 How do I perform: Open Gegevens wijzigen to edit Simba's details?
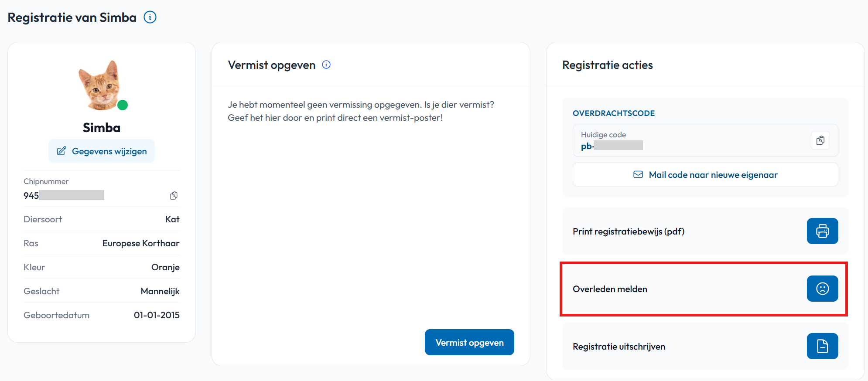pos(102,151)
